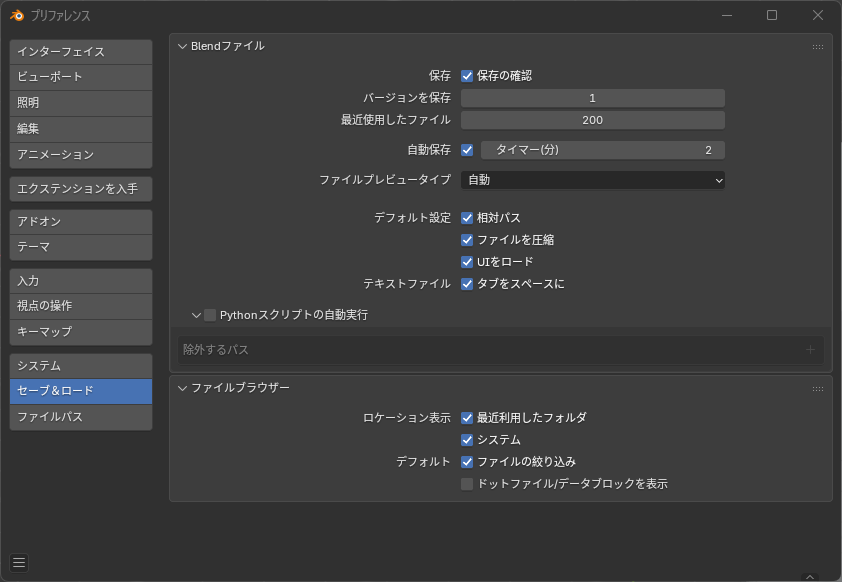Collapse the Blendファイル panel

pos(183,46)
